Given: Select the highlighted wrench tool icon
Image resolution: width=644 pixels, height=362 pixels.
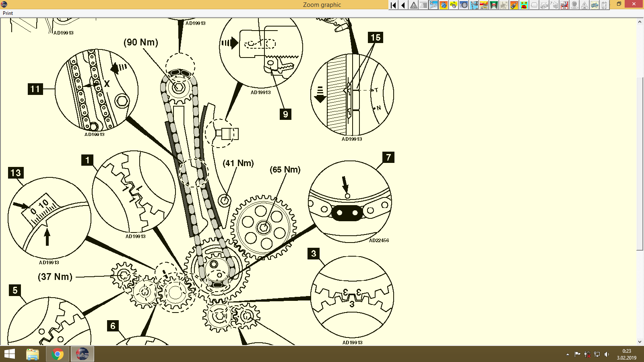Looking at the screenshot, I should coord(433,5).
